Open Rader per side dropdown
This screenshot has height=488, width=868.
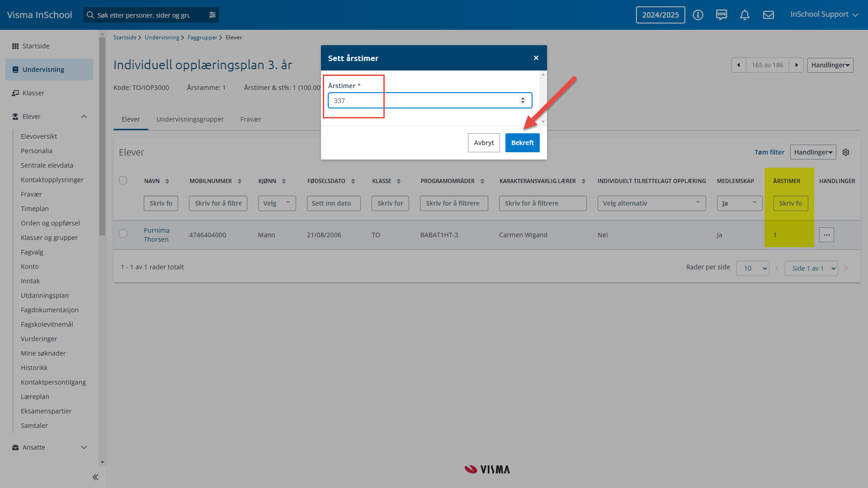coord(753,268)
